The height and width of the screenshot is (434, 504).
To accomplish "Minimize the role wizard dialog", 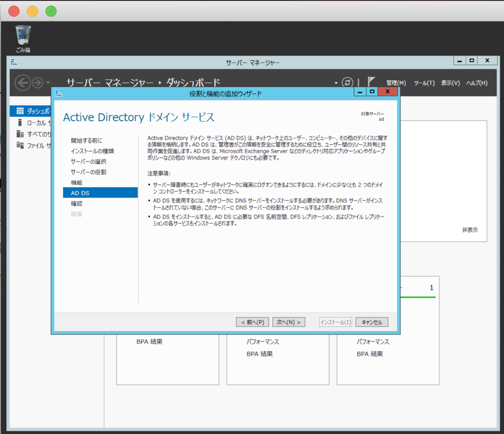I will 360,92.
